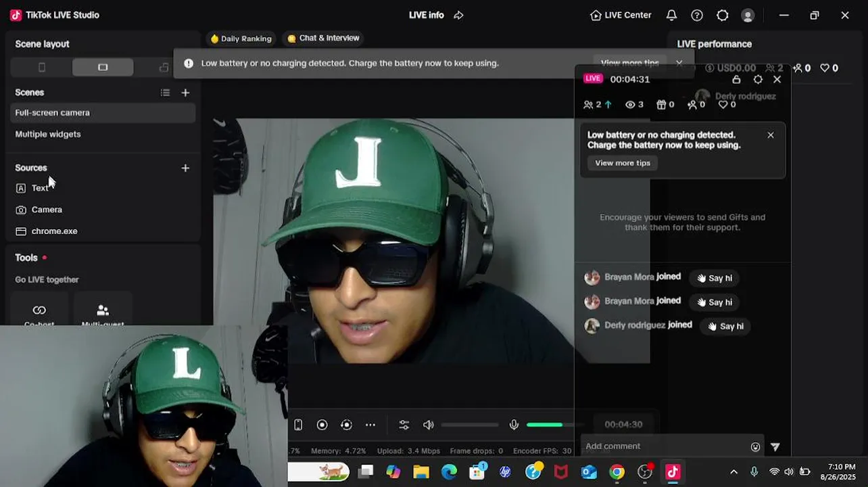Open the help question mark icon
This screenshot has height=487, width=868.
(697, 15)
